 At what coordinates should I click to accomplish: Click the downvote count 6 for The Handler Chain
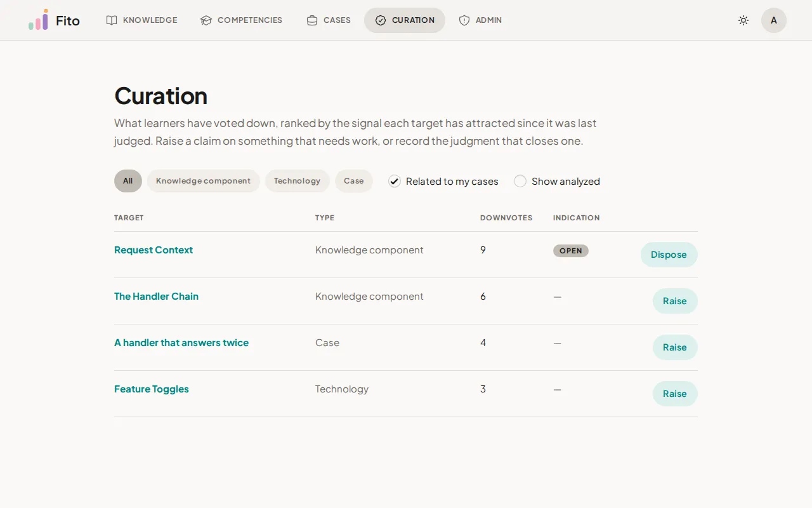483,297
